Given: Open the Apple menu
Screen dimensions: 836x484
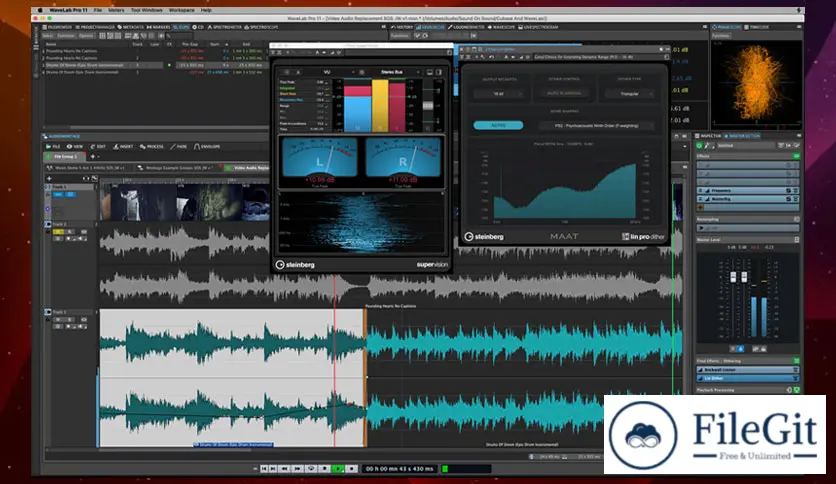Looking at the screenshot, I should coord(40,10).
